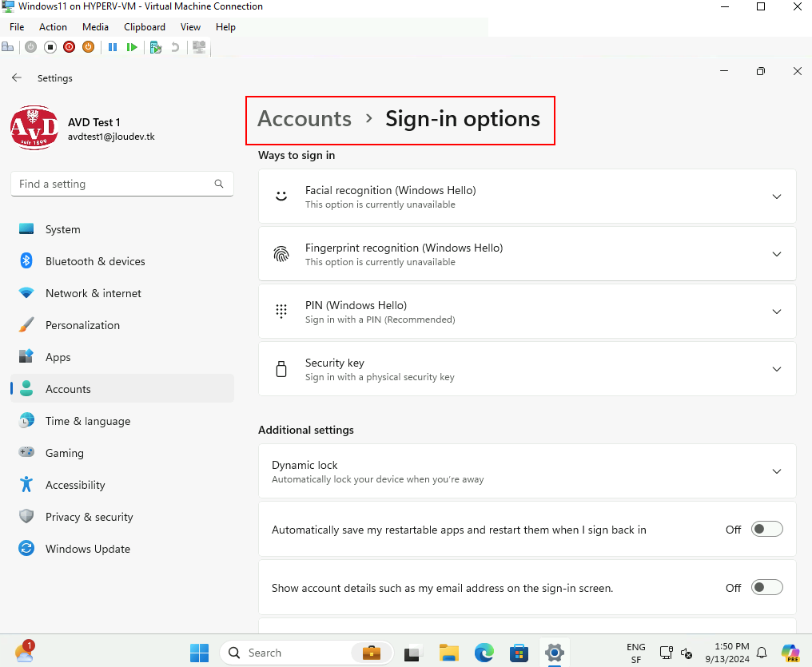Click the ENG SF language indicator
This screenshot has height=667, width=812.
[636, 653]
